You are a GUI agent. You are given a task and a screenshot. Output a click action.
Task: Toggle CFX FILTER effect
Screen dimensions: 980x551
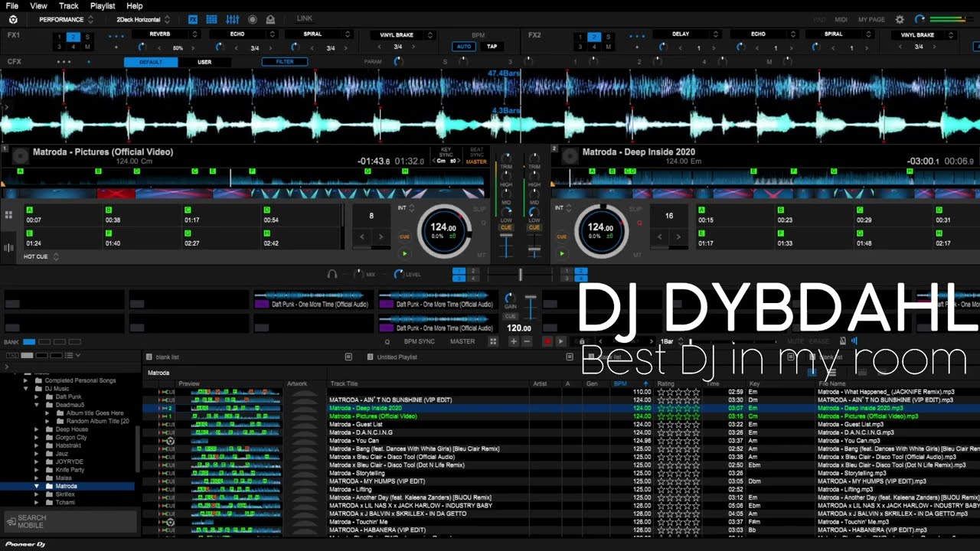coord(285,61)
